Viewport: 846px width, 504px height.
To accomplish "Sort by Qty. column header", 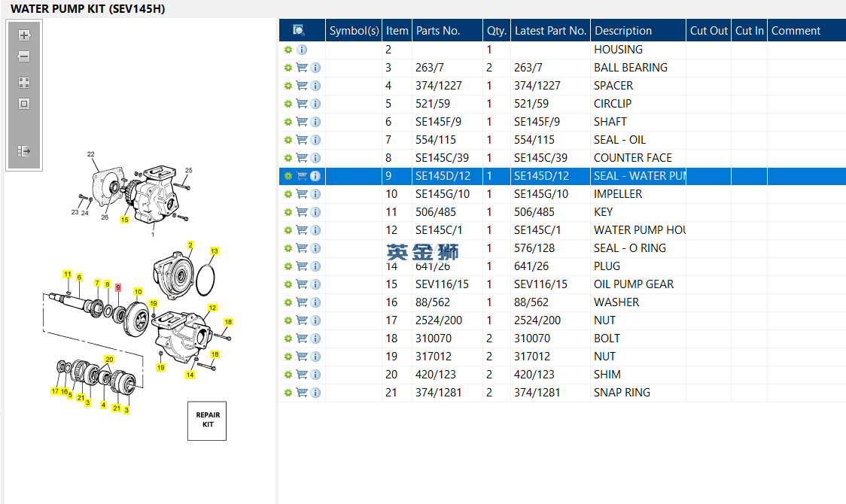I will tap(496, 31).
